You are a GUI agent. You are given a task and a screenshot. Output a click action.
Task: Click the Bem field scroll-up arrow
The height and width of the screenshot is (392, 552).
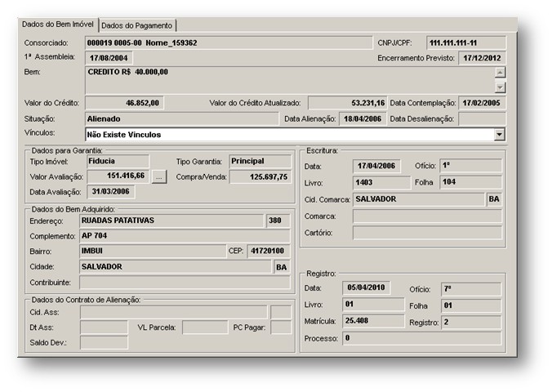[x=500, y=72]
